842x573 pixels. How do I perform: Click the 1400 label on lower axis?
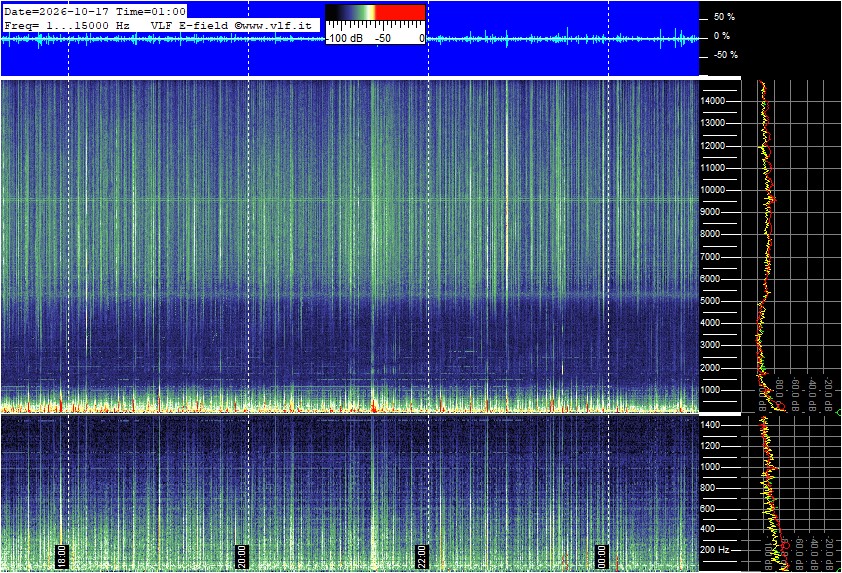pos(710,425)
